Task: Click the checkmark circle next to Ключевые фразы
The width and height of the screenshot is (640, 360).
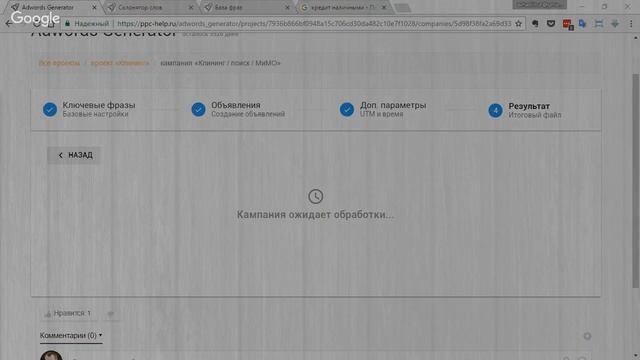Action: pos(50,109)
